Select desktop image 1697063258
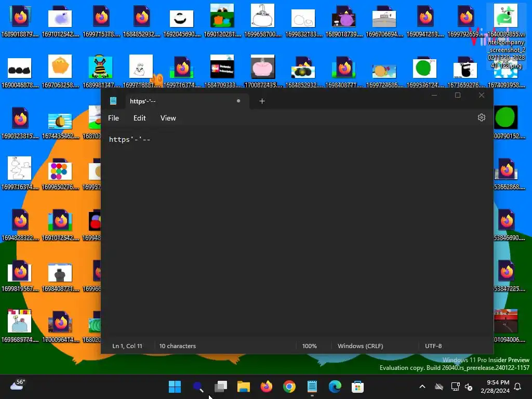Image resolution: width=532 pixels, height=399 pixels. pyautogui.click(x=60, y=72)
